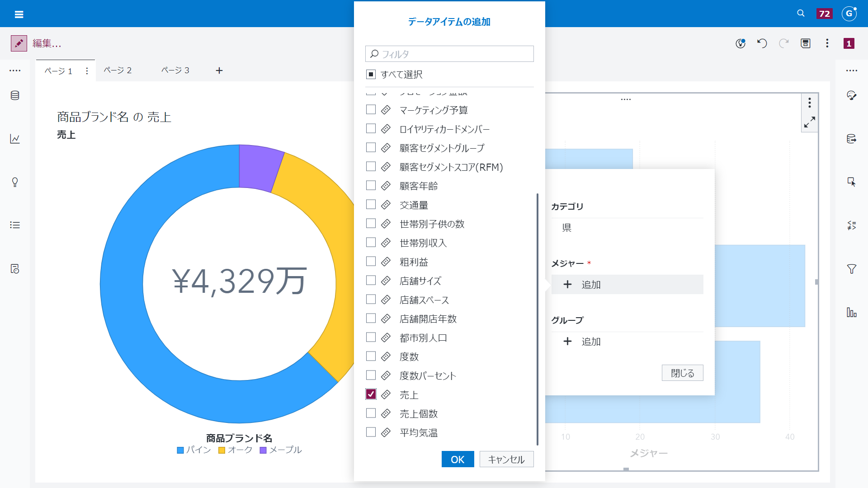The image size is (868, 488).
Task: Click the data item list scrollbar
Action: pos(537,319)
